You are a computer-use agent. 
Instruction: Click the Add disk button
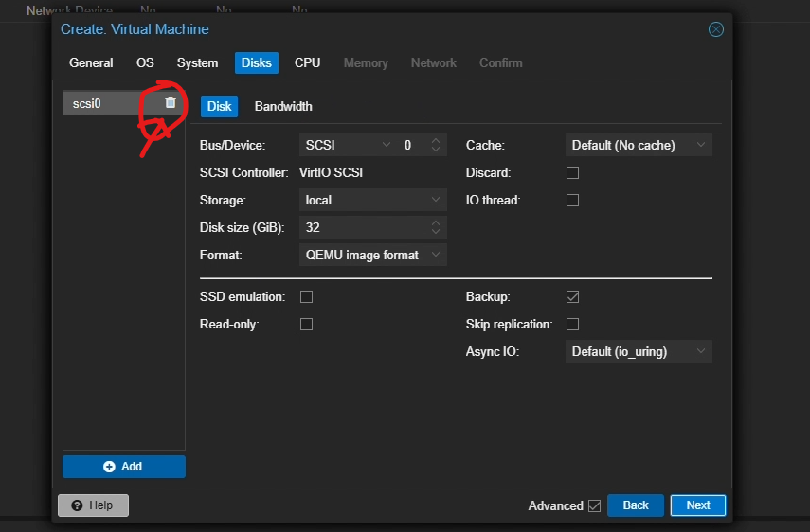coord(124,467)
